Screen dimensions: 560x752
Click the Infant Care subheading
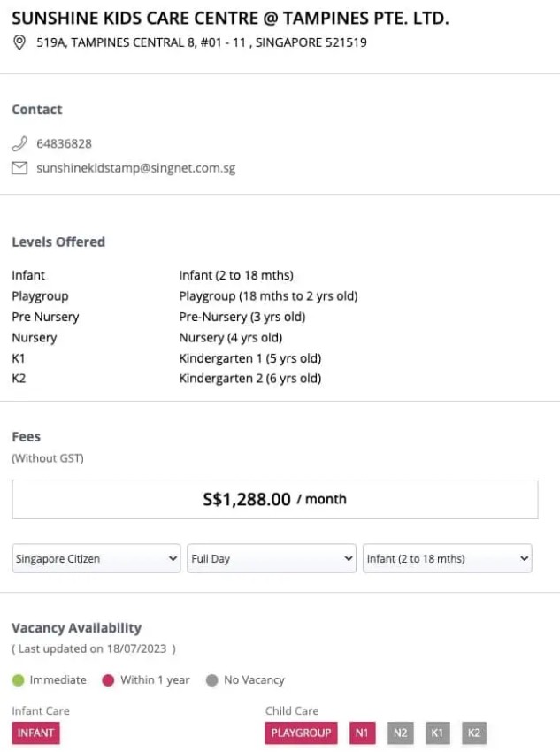point(41,710)
